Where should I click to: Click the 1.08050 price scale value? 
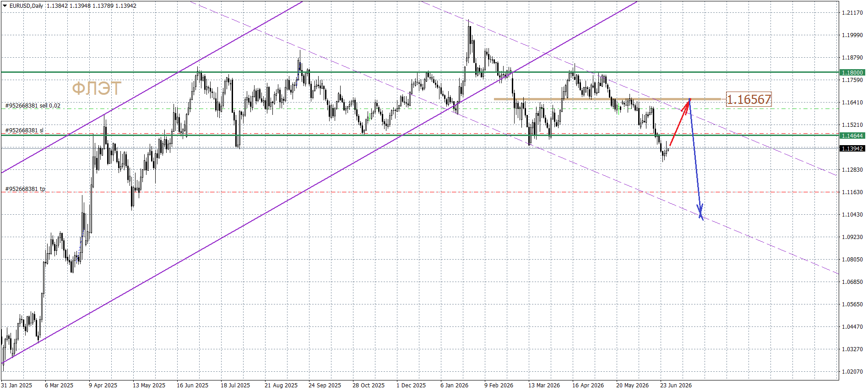click(852, 260)
